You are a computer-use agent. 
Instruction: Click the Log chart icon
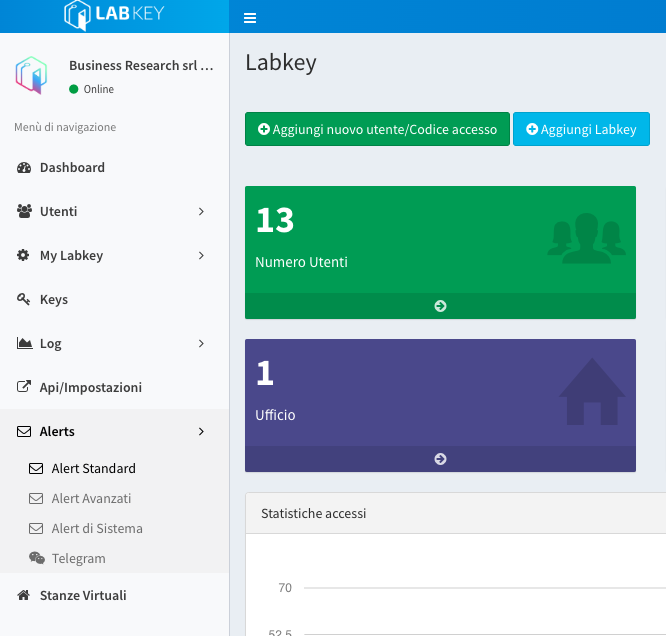pos(24,343)
